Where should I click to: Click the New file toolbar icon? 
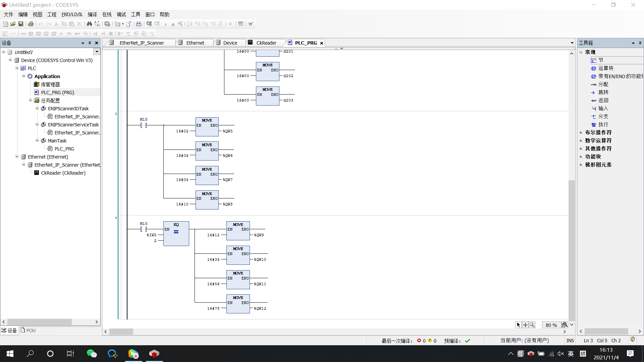click(5, 24)
